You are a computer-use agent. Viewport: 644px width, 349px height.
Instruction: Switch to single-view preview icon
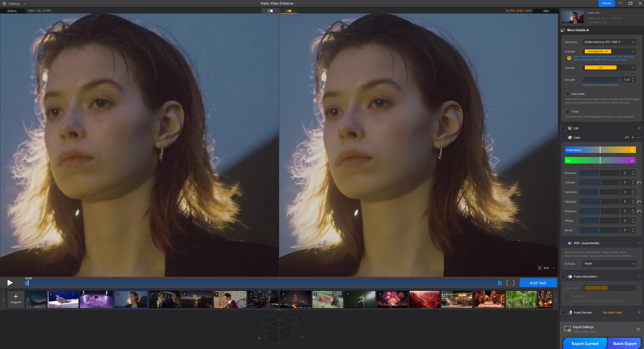point(270,11)
